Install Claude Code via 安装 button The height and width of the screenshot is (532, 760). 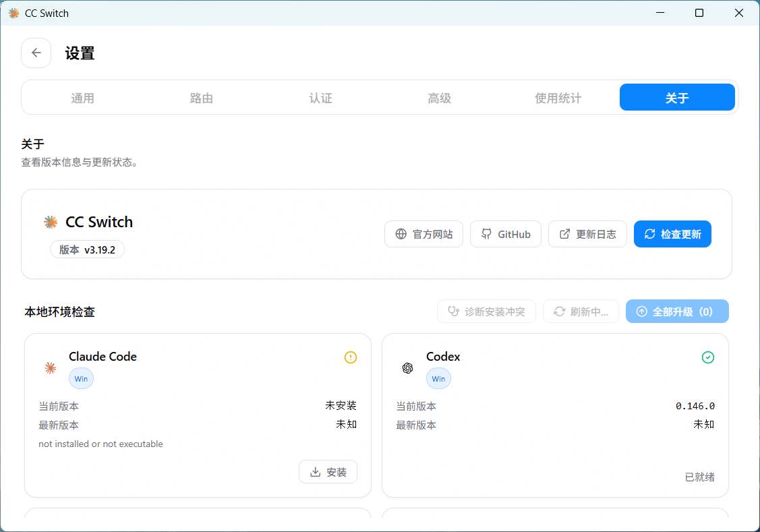(x=328, y=472)
